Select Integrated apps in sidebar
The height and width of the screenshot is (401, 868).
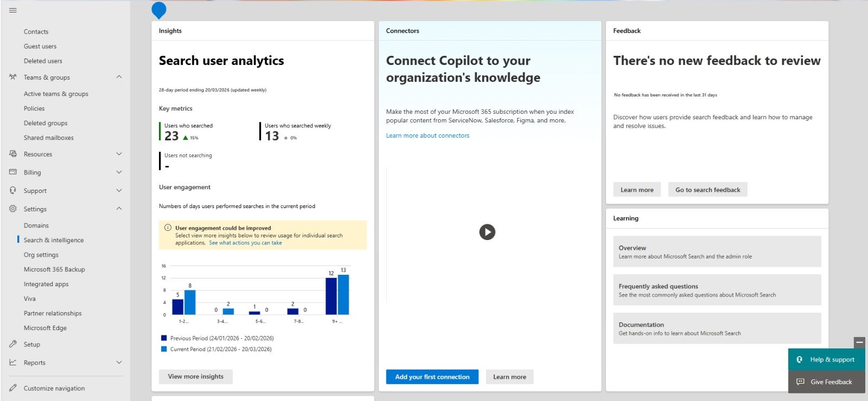(x=46, y=284)
